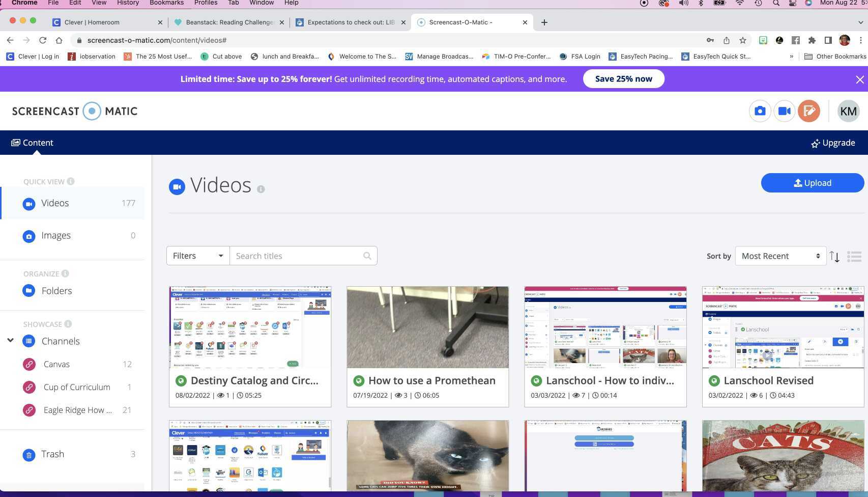This screenshot has height=497, width=868.
Task: Open Trash in the sidebar
Action: tap(52, 454)
